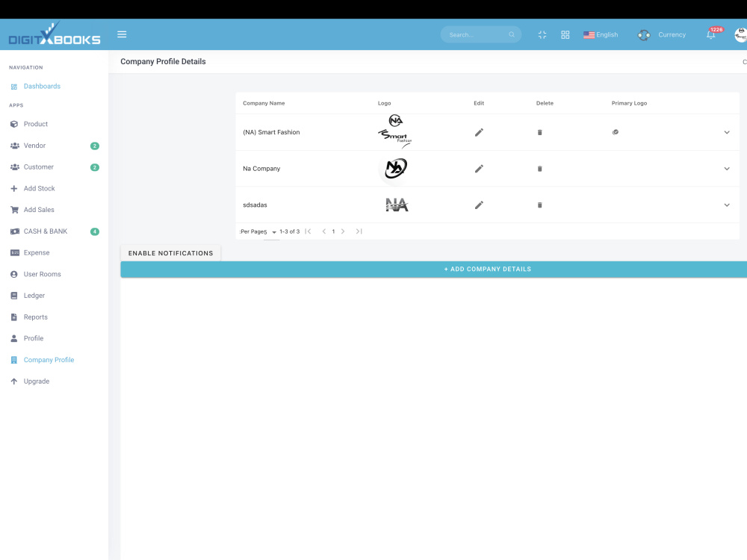Open Upgrade in sidebar
Viewport: 747px width, 560px height.
36,381
